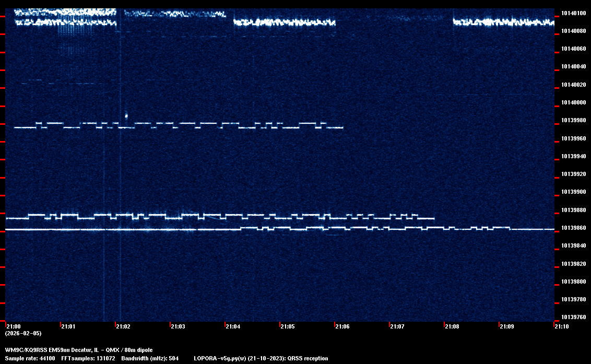Select the 21:03 time marker
Image resolution: width=591 pixels, height=364 pixels.
[x=178, y=326]
